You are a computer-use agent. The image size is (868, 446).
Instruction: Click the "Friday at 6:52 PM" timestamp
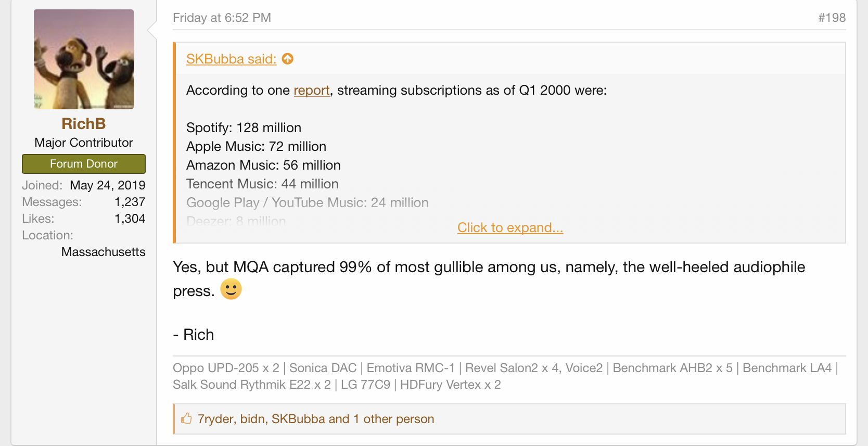(222, 18)
